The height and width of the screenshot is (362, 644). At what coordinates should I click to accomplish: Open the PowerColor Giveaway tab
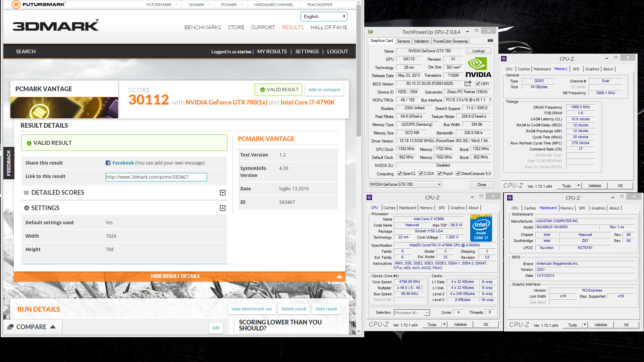click(450, 41)
